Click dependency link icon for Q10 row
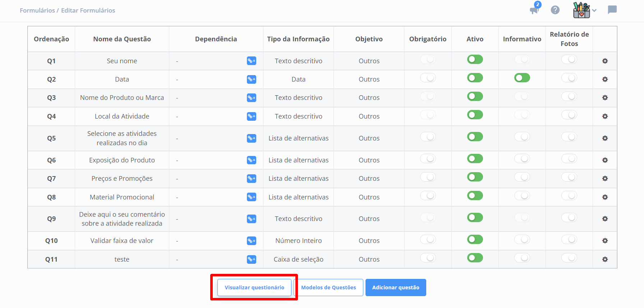644x308 pixels. coord(251,241)
